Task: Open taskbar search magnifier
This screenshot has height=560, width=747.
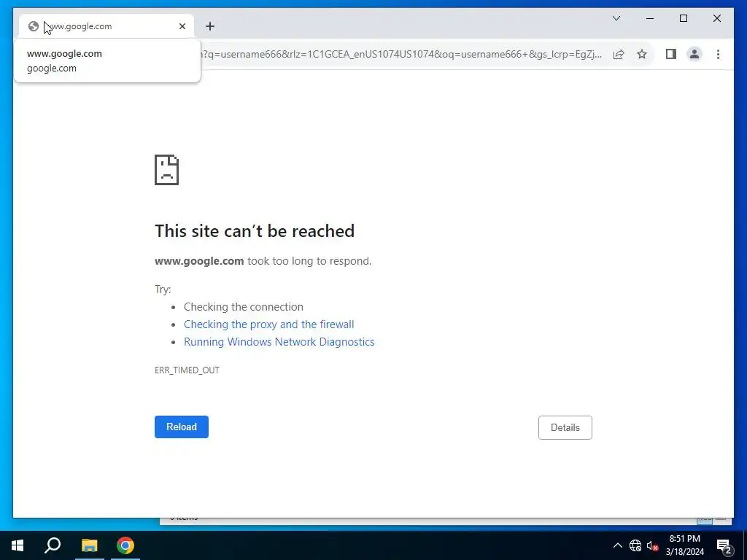Action: (x=53, y=545)
